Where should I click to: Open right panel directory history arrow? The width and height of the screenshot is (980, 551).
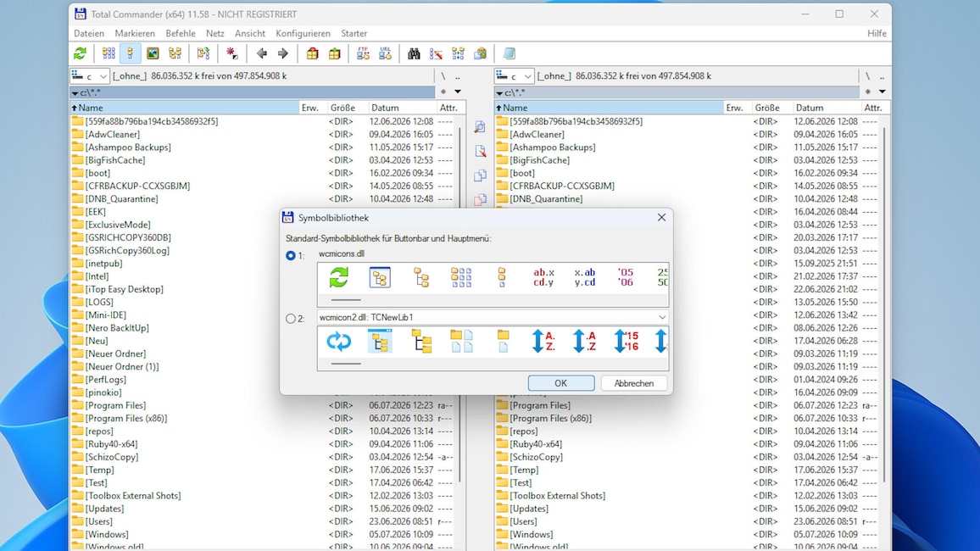883,92
